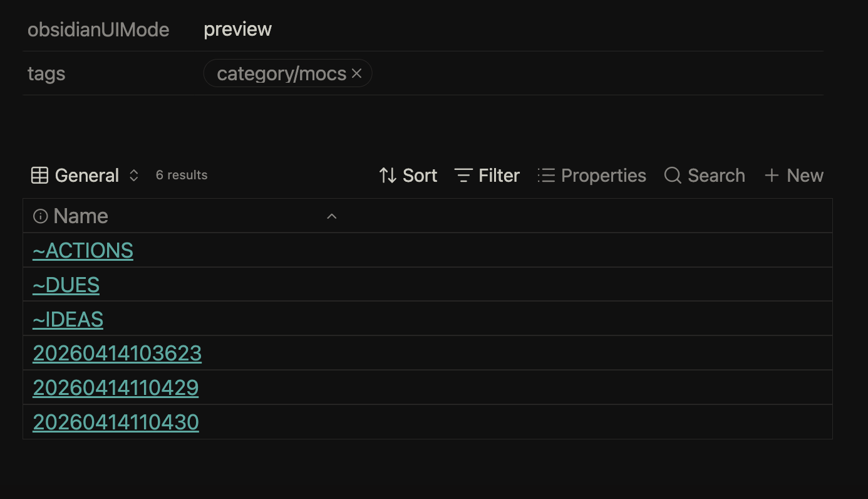The height and width of the screenshot is (499, 868).
Task: Click the Name column header
Action: [x=81, y=216]
